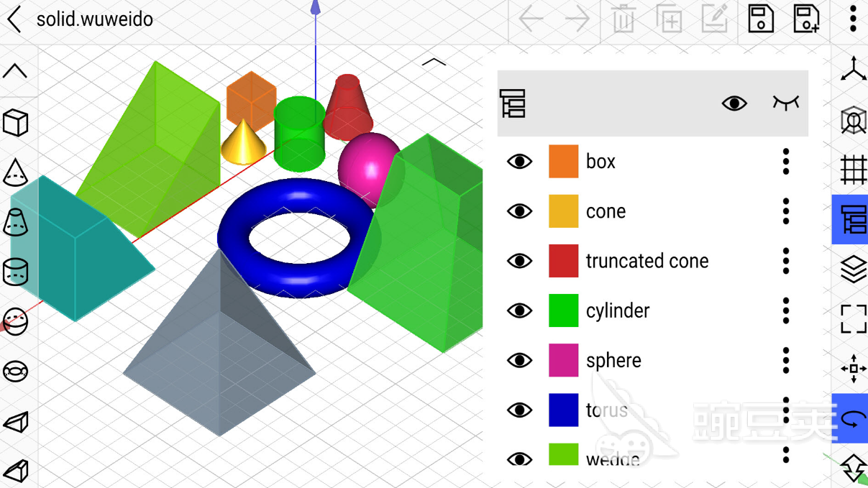Select the cylinder primitive tool

[16, 272]
